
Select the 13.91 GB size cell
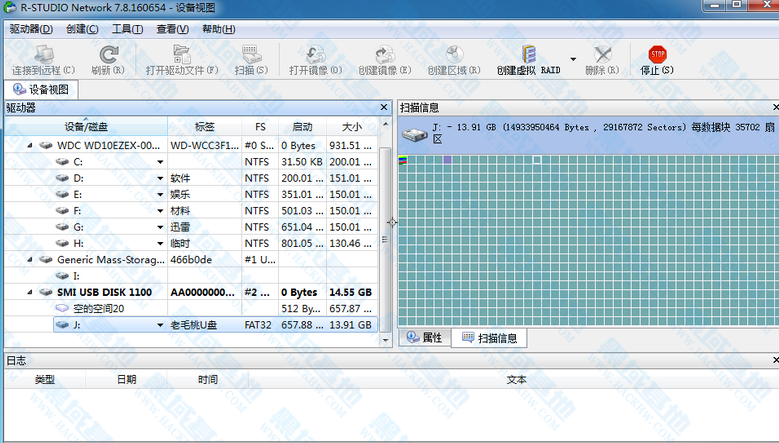pyautogui.click(x=350, y=325)
